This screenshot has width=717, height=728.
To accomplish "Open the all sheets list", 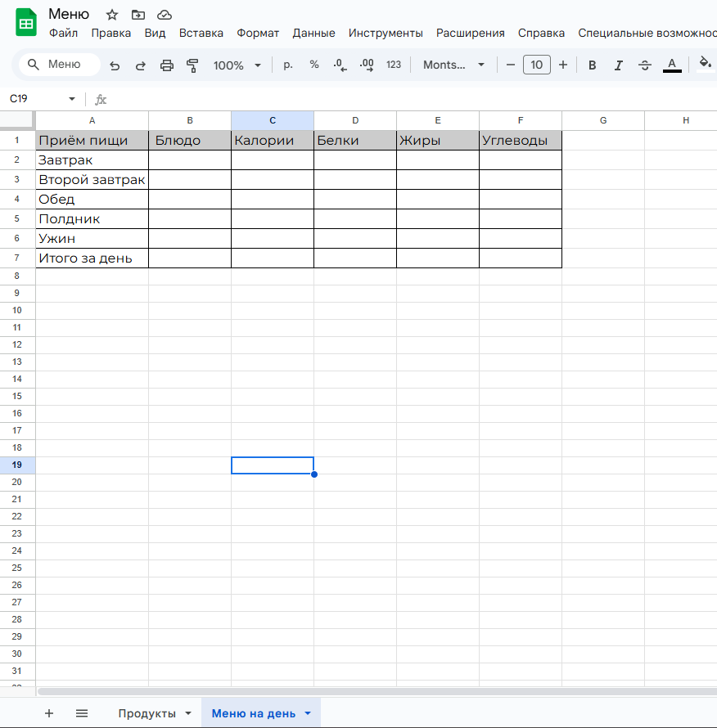I will click(82, 713).
